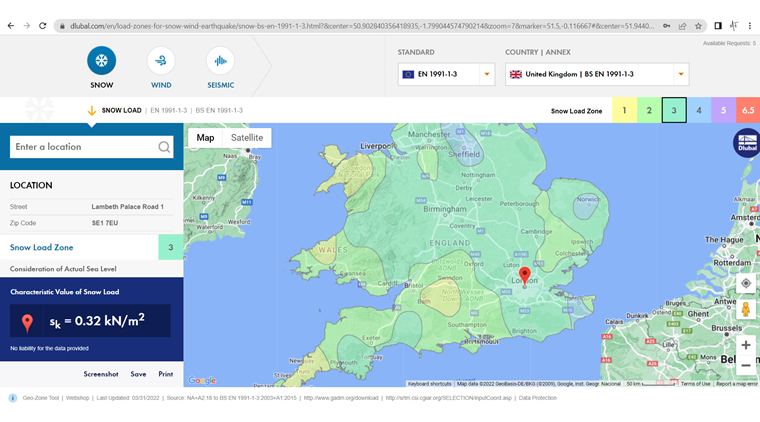This screenshot has width=760, height=422.
Task: Open password key icon in address bar
Action: pos(667,26)
